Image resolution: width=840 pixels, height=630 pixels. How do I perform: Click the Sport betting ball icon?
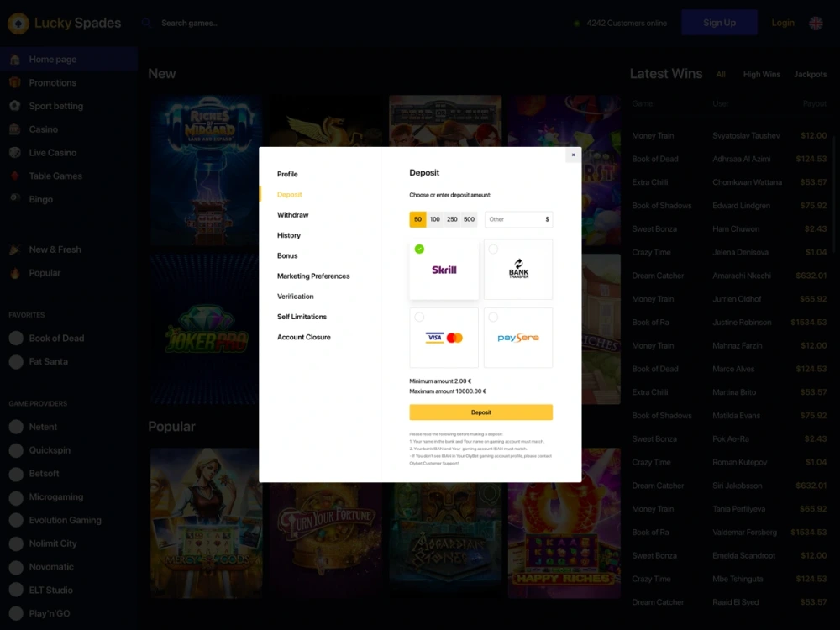click(15, 106)
